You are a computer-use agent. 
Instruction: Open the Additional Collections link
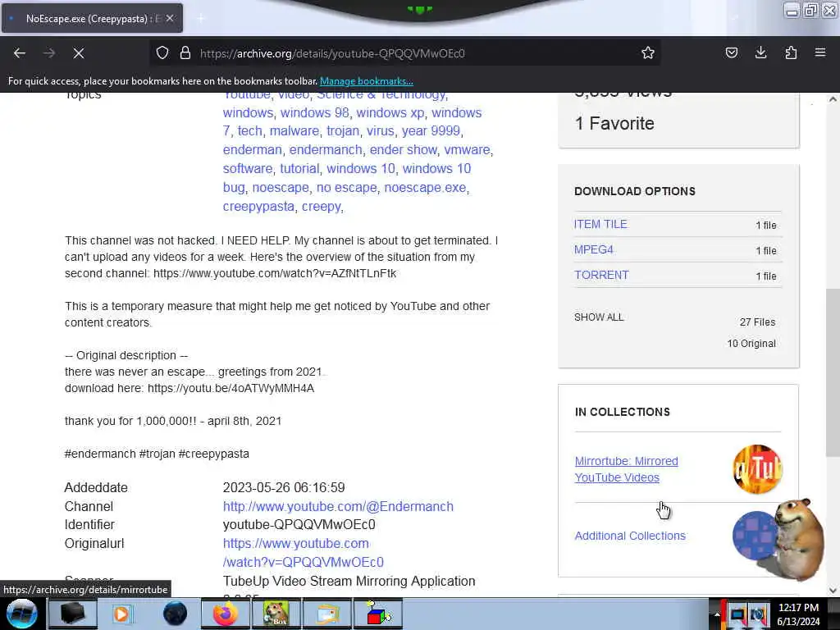coord(630,536)
